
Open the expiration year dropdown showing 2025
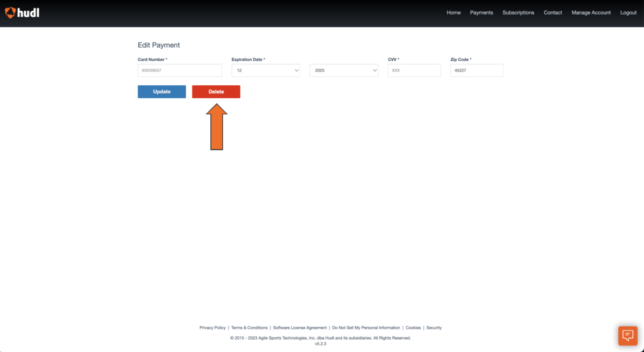tap(343, 70)
